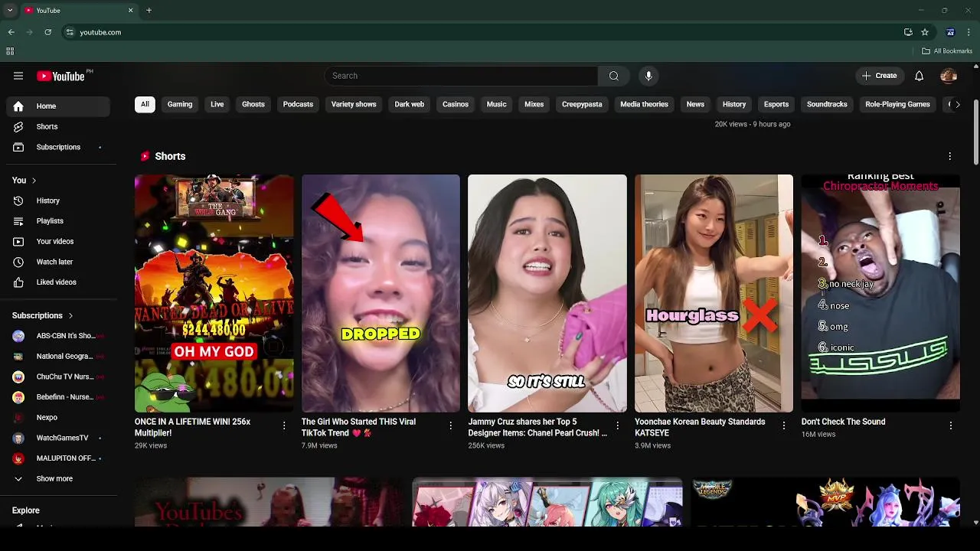Select the News chip
Screen dimensions: 980x551
pos(695,104)
